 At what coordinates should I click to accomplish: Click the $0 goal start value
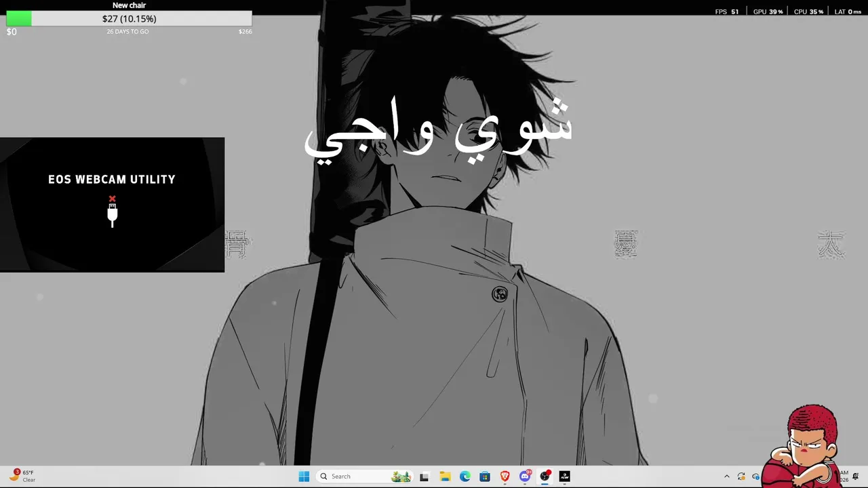click(12, 32)
